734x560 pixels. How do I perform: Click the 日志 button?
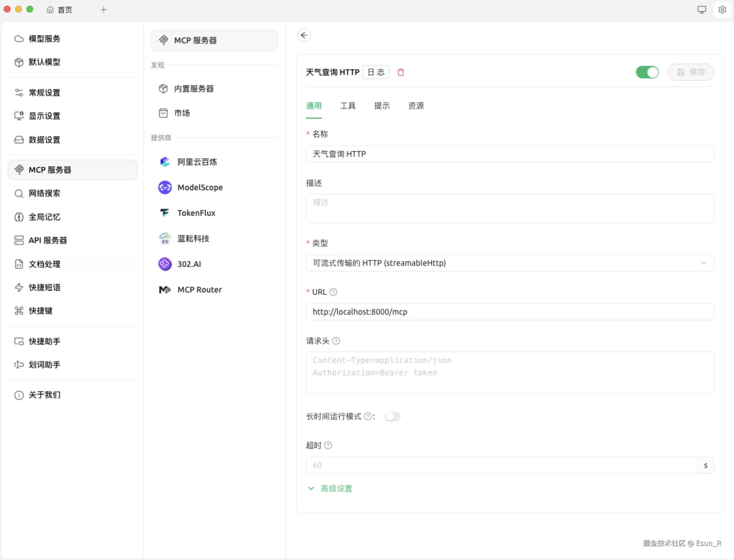pos(376,72)
